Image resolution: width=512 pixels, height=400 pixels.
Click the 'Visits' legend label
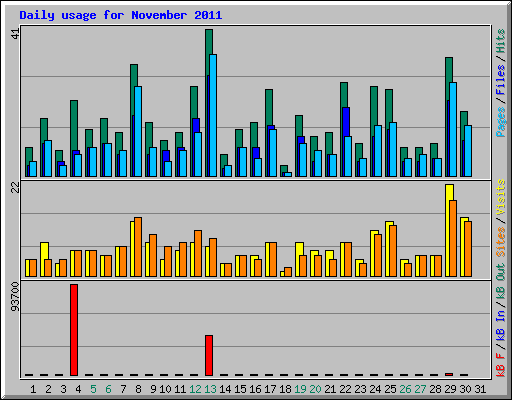point(501,197)
